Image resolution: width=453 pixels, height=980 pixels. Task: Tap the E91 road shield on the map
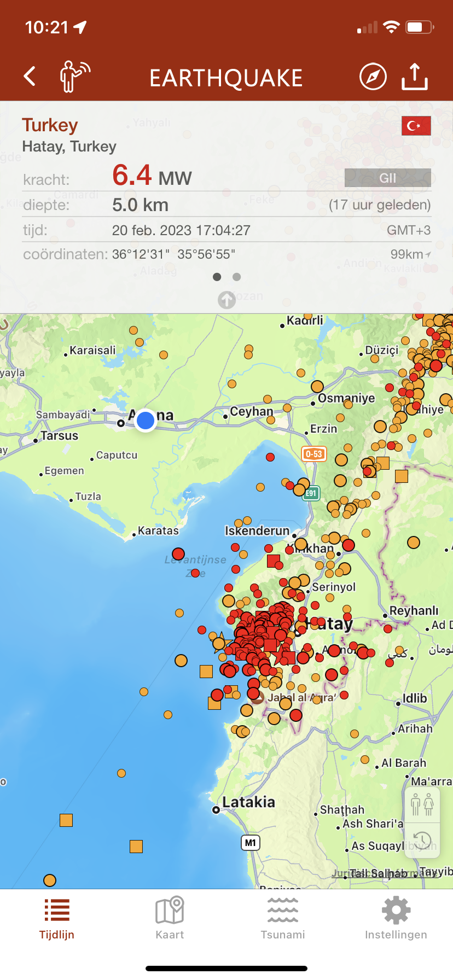[311, 493]
